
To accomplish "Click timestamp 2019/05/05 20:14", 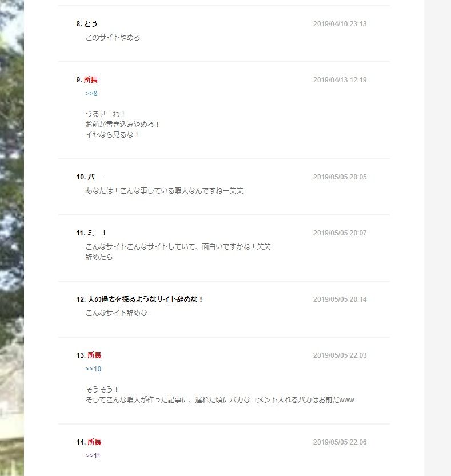I will (x=340, y=299).
